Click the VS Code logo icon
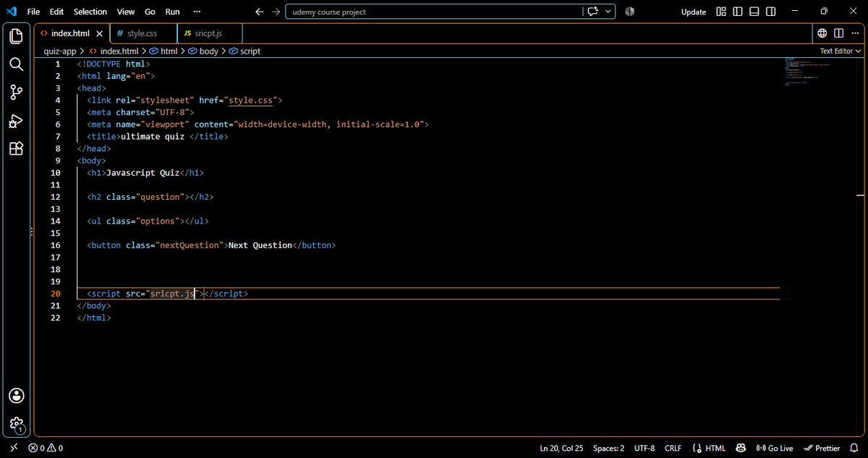 [11, 12]
